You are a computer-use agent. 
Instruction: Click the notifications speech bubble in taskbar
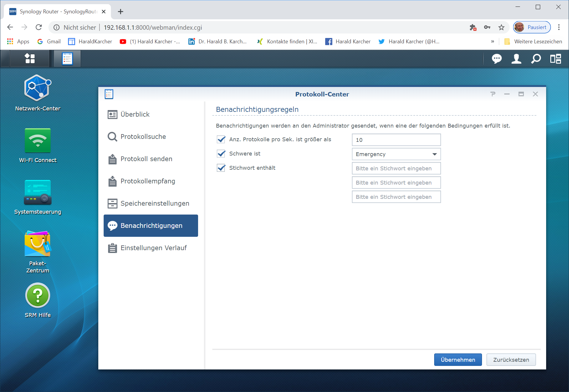click(497, 59)
